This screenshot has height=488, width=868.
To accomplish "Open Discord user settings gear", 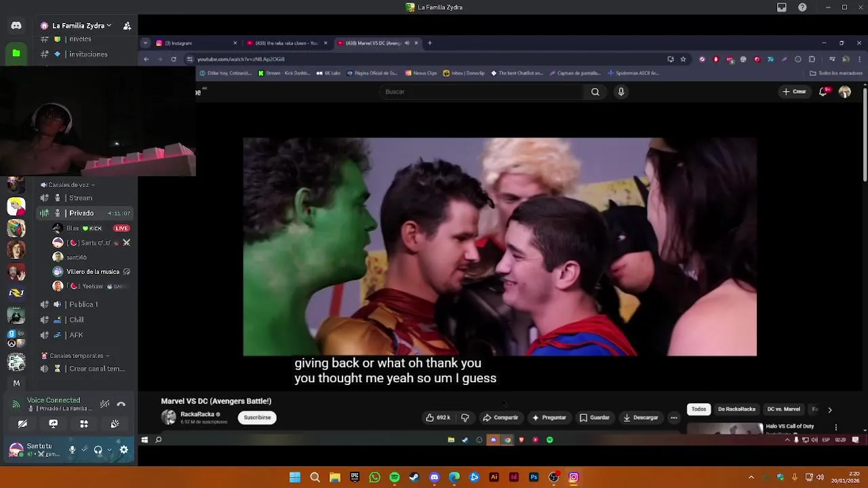I will 124,449.
